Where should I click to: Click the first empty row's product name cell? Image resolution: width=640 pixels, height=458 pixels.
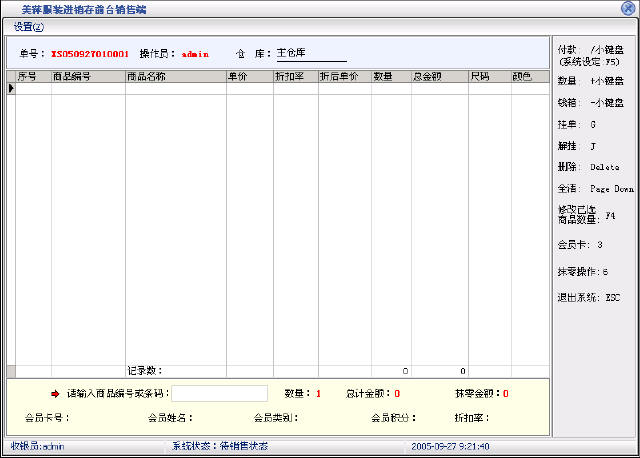175,89
